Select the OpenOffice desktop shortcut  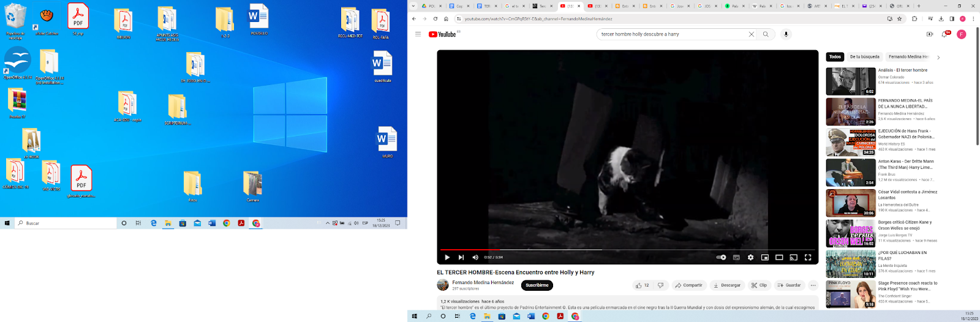(x=18, y=63)
